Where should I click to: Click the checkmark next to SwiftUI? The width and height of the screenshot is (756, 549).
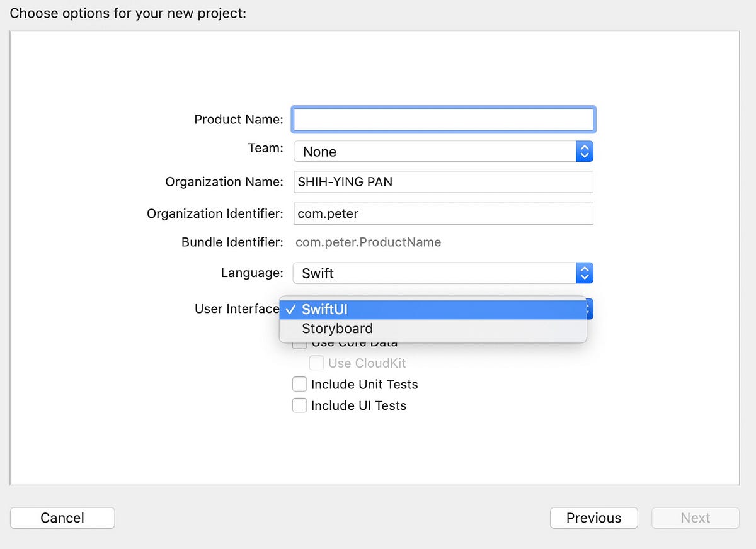click(x=291, y=309)
